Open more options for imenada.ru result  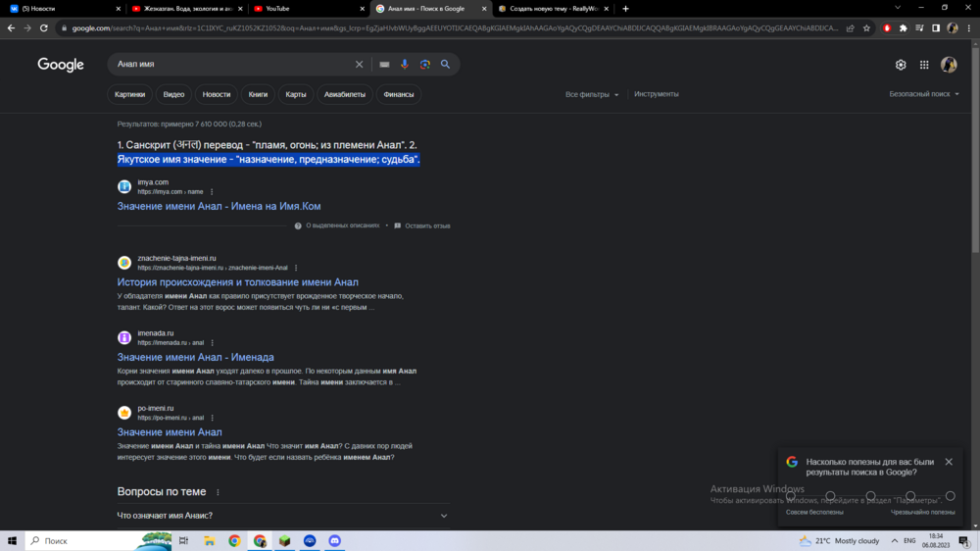pyautogui.click(x=213, y=343)
